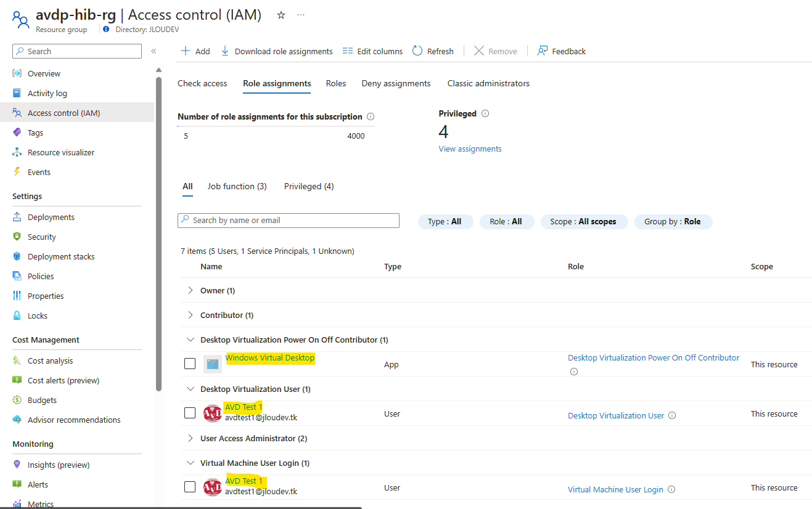The height and width of the screenshot is (509, 812).
Task: Refresh the role assignments list
Action: pos(433,51)
